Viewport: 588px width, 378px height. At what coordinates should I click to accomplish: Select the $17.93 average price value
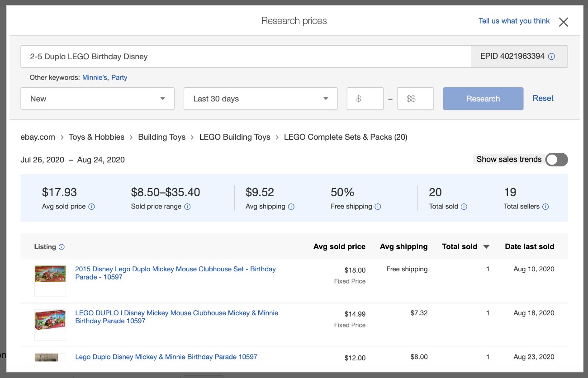[x=59, y=192]
